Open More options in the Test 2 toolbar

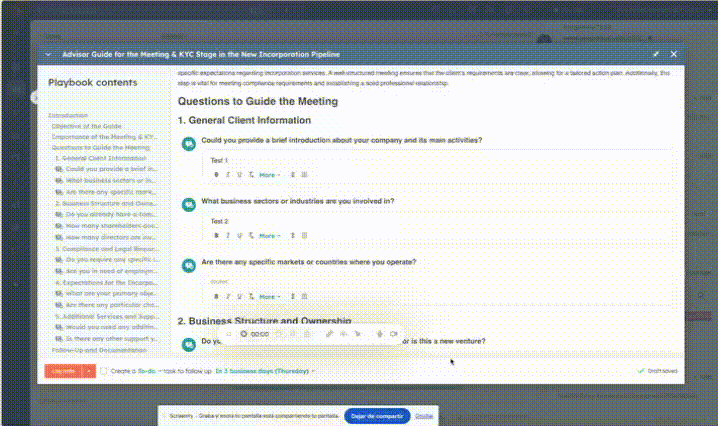[x=269, y=236]
